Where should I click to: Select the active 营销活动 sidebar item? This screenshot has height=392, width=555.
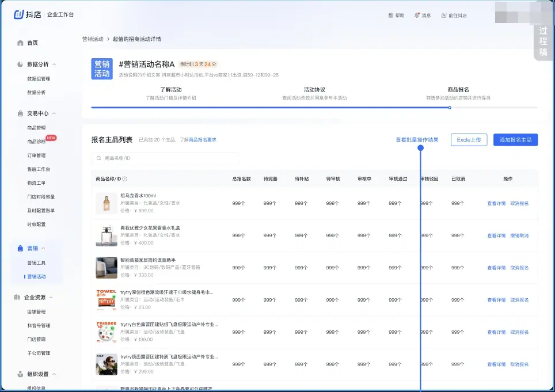pos(36,277)
